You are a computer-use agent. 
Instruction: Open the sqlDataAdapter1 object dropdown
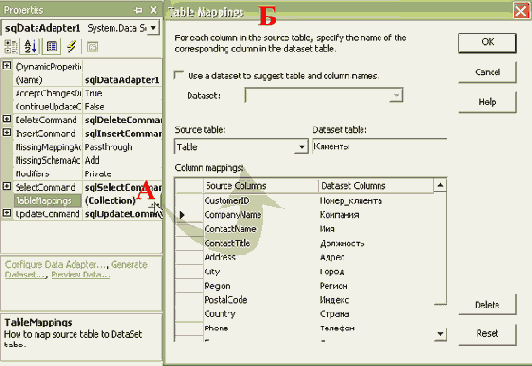pyautogui.click(x=153, y=28)
